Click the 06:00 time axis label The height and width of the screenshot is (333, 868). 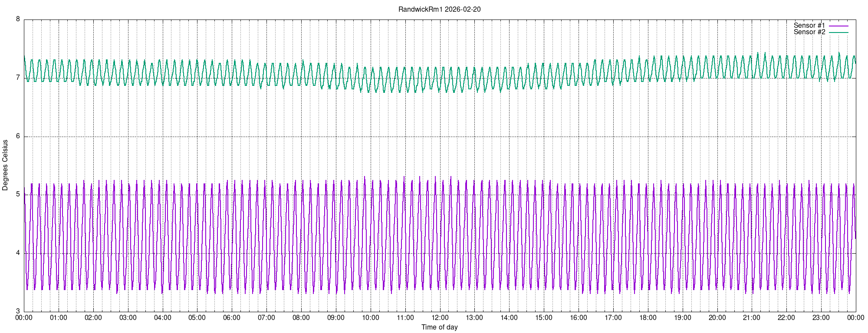(x=232, y=318)
